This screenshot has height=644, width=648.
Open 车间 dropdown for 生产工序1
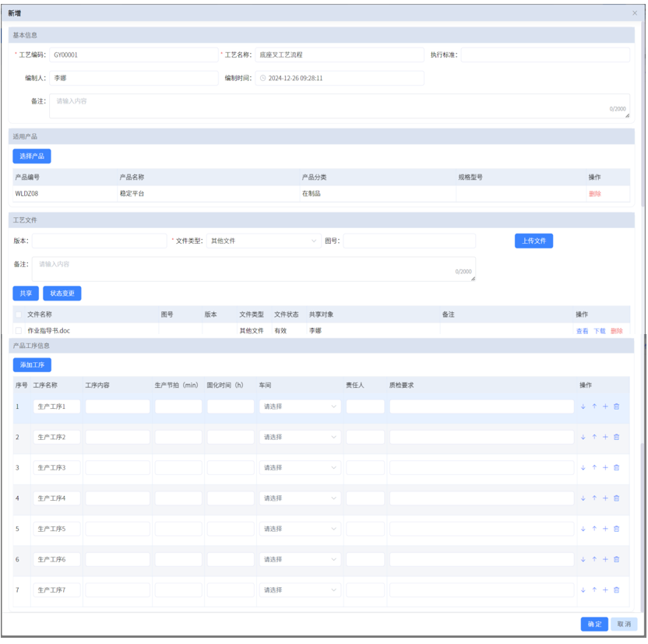[300, 406]
